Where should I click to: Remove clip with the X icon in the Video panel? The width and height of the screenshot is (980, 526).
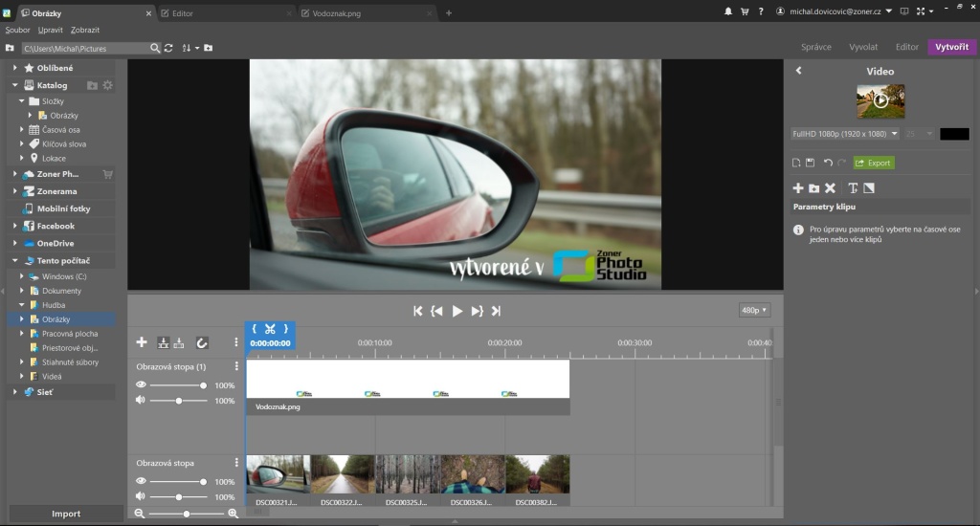click(830, 188)
